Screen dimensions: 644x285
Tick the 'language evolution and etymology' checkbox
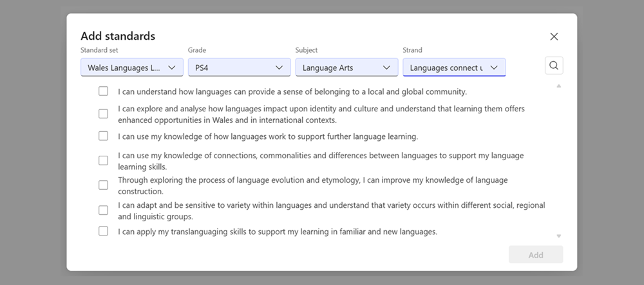[104, 185]
